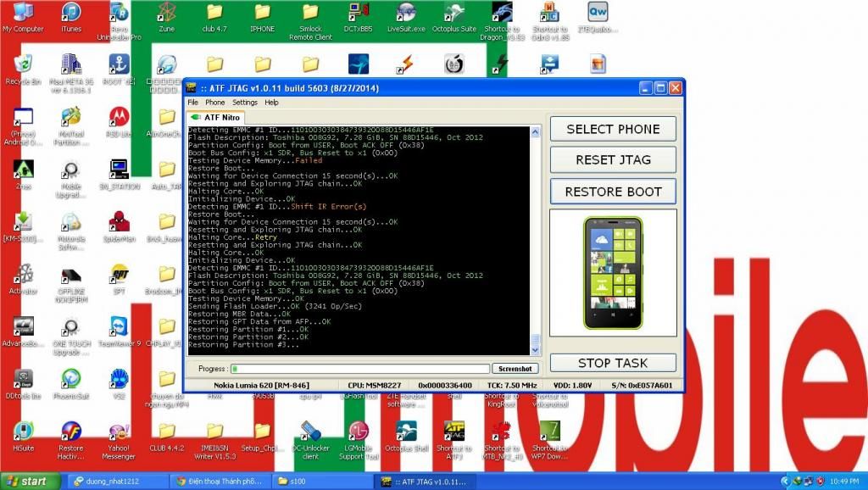This screenshot has width=868, height=490.
Task: Click the 'TCK: 7.50 MHz' status entry
Action: pos(512,386)
